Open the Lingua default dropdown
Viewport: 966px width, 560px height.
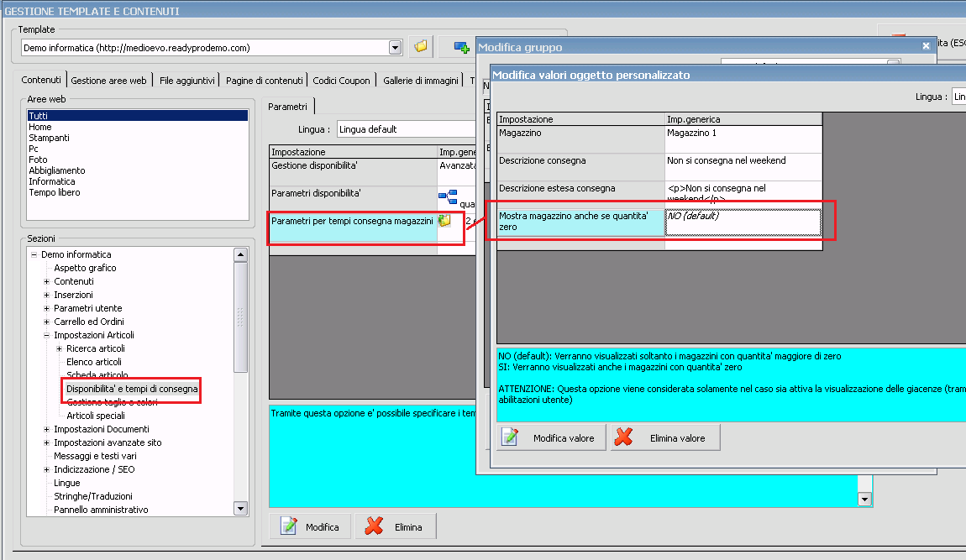click(407, 128)
